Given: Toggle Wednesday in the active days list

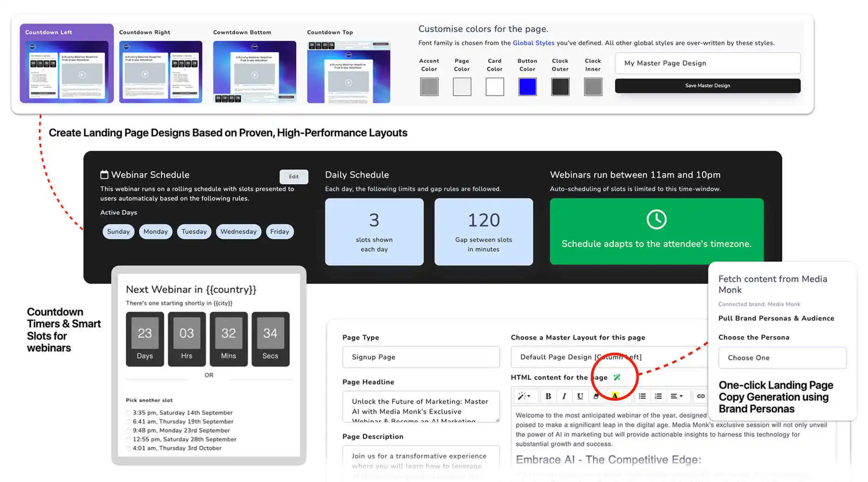Looking at the screenshot, I should 238,232.
